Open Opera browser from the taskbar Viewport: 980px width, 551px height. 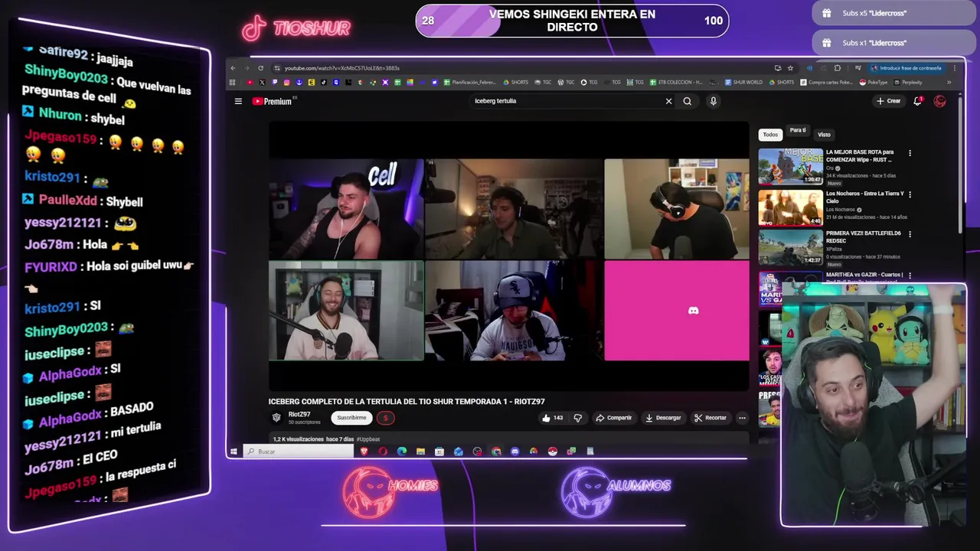pos(383,452)
